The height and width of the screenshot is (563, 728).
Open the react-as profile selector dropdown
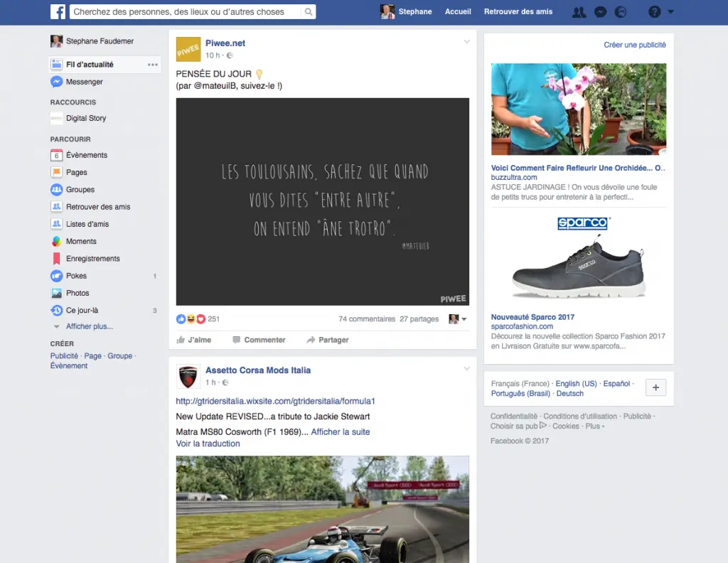pyautogui.click(x=458, y=319)
